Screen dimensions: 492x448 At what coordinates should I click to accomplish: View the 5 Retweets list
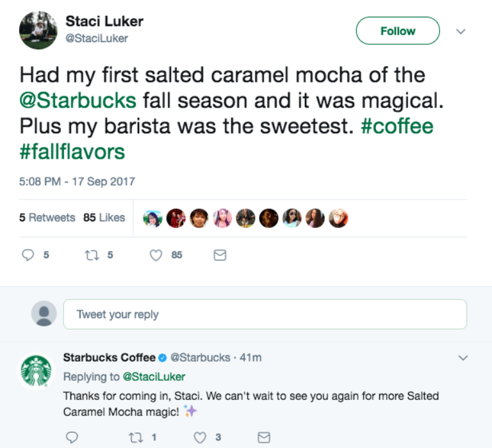(47, 218)
